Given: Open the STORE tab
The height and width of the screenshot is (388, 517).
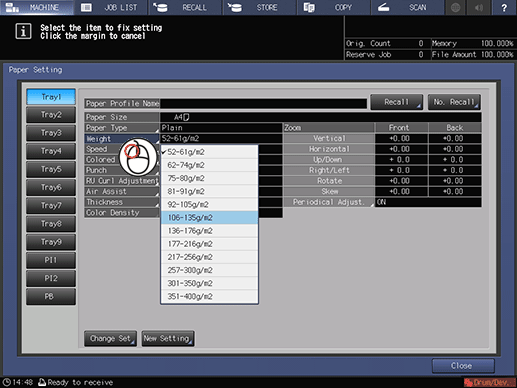Looking at the screenshot, I should tap(260, 7).
